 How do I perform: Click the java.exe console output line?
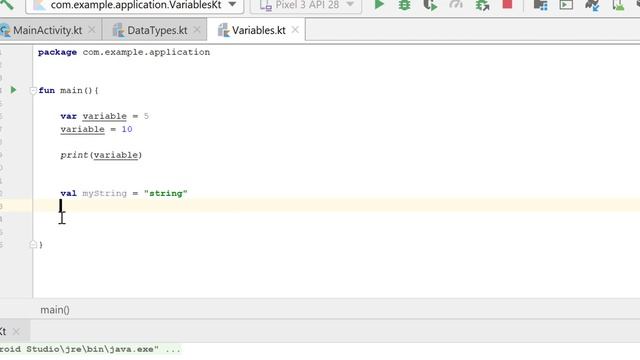click(90, 349)
